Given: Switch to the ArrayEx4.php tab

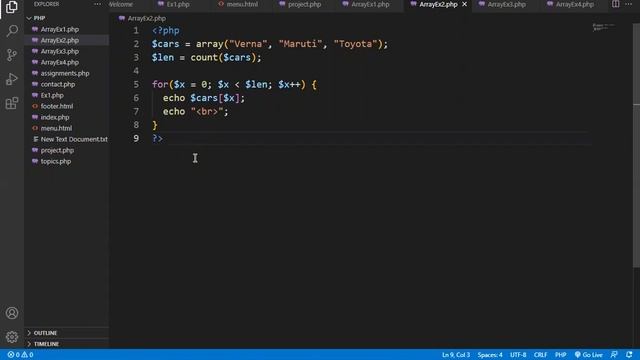Looking at the screenshot, I should [x=574, y=4].
